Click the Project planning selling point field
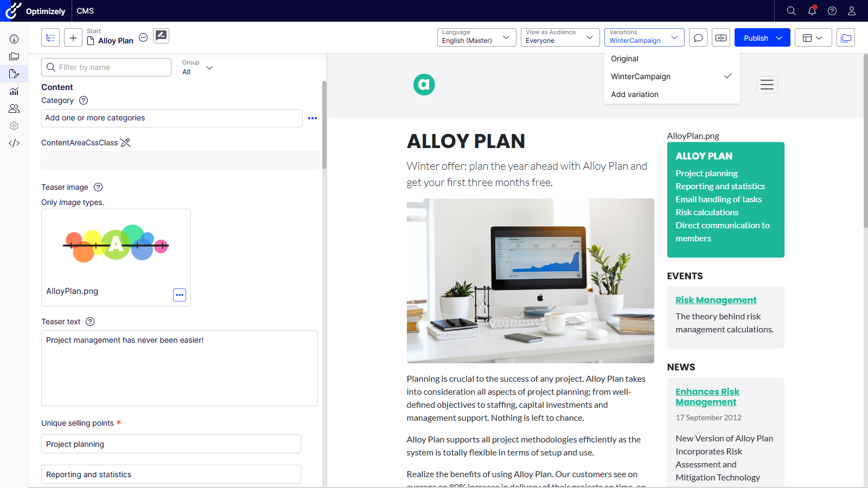868x488 pixels. click(x=171, y=444)
